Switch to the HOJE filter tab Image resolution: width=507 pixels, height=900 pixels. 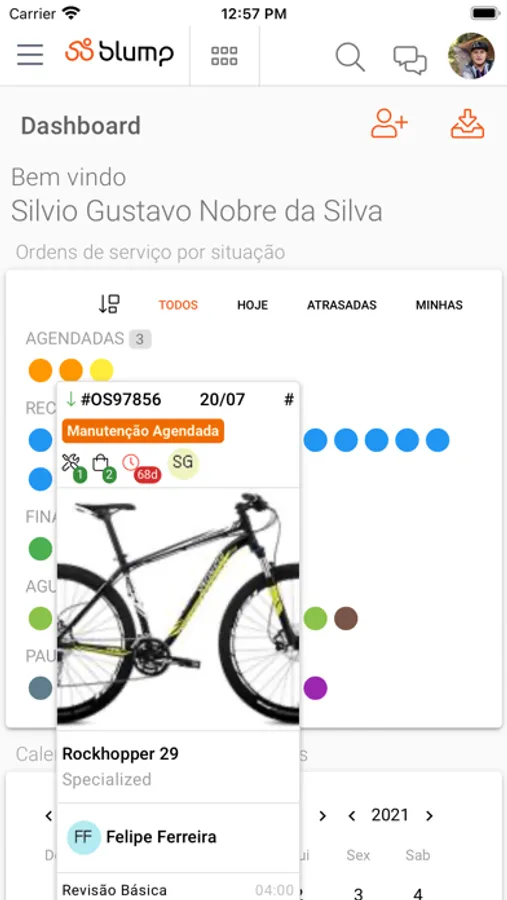point(253,305)
